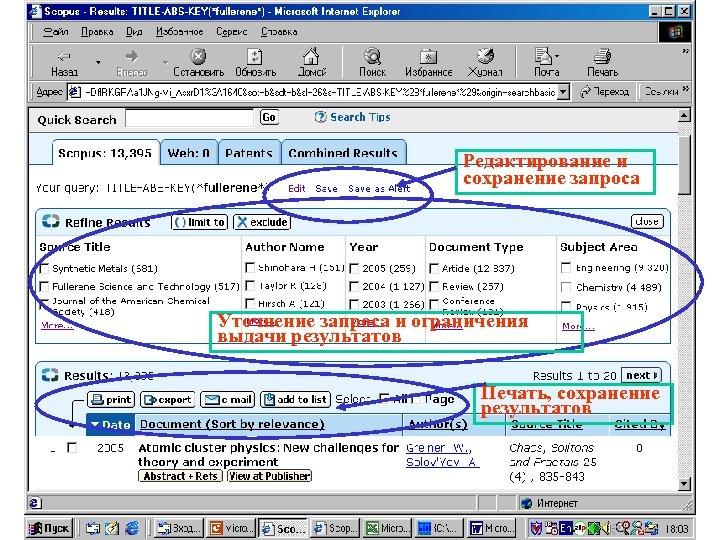Check the year 2004 (1 127) checkbox

[354, 287]
